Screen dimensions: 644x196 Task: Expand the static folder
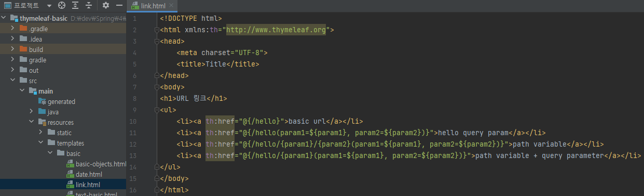point(41,133)
